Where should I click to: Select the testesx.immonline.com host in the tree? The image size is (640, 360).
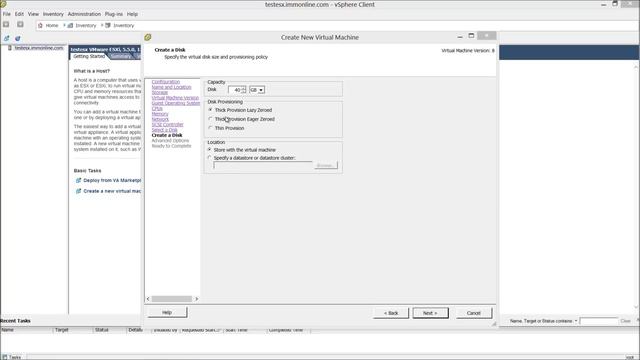click(39, 48)
